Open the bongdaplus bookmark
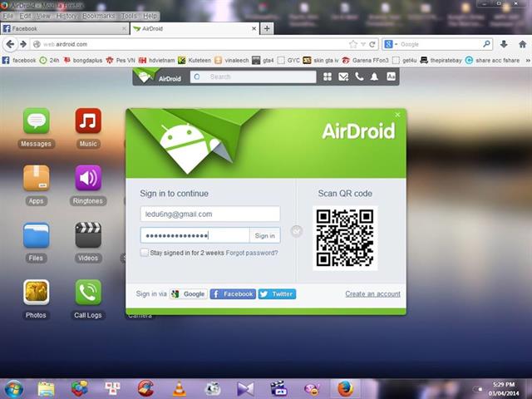The image size is (532, 399). pos(83,61)
